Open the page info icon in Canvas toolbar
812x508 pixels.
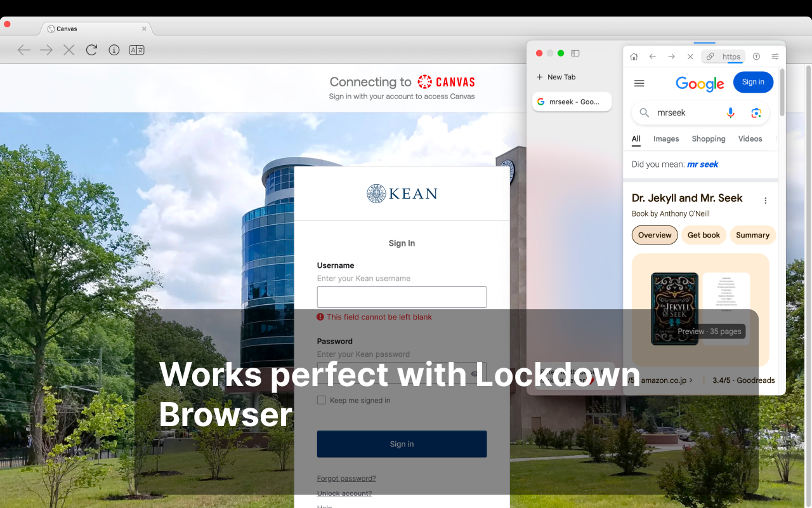pyautogui.click(x=114, y=50)
